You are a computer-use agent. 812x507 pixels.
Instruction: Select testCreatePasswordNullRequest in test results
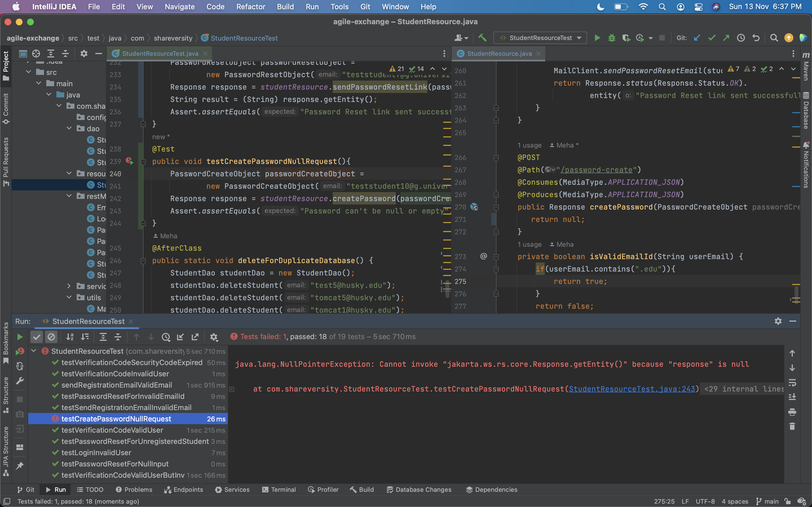(116, 419)
